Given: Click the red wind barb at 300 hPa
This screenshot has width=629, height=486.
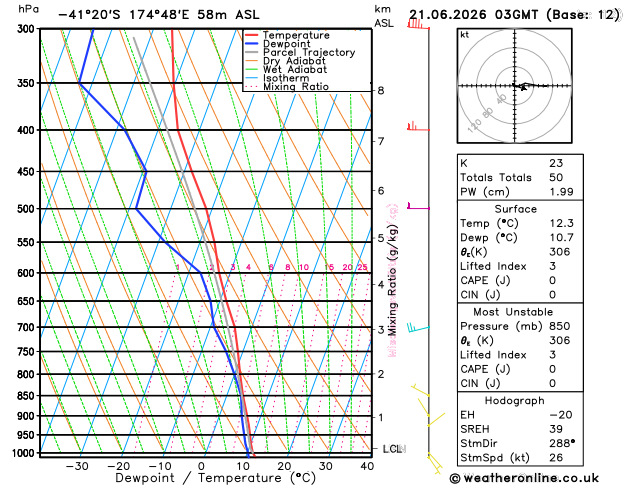Looking at the screenshot, I should pyautogui.click(x=418, y=24).
